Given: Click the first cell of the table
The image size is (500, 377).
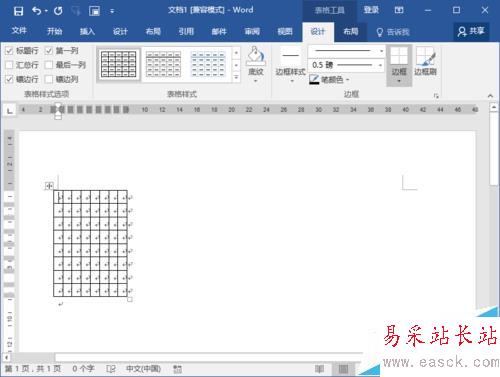Looking at the screenshot, I should [x=58, y=197].
